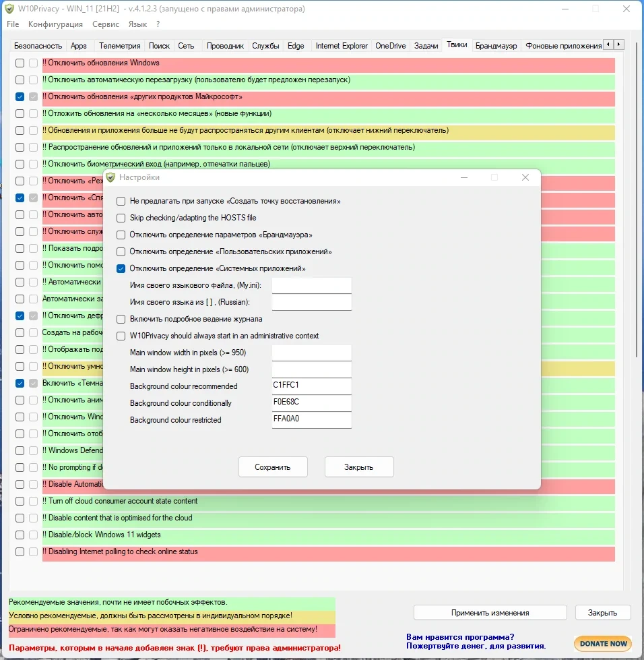Check 'Skip checking/adapting the HOSTS file'
Viewport: 644px width, 660px height.
pyautogui.click(x=121, y=218)
